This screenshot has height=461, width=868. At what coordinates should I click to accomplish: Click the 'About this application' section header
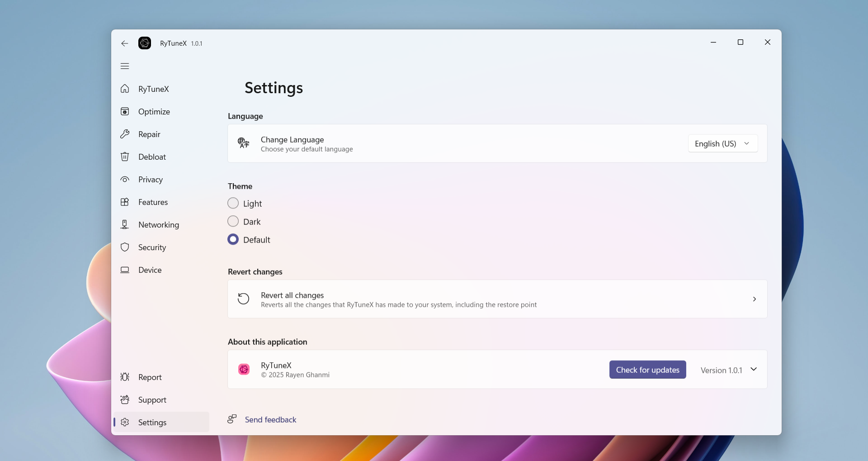click(267, 342)
